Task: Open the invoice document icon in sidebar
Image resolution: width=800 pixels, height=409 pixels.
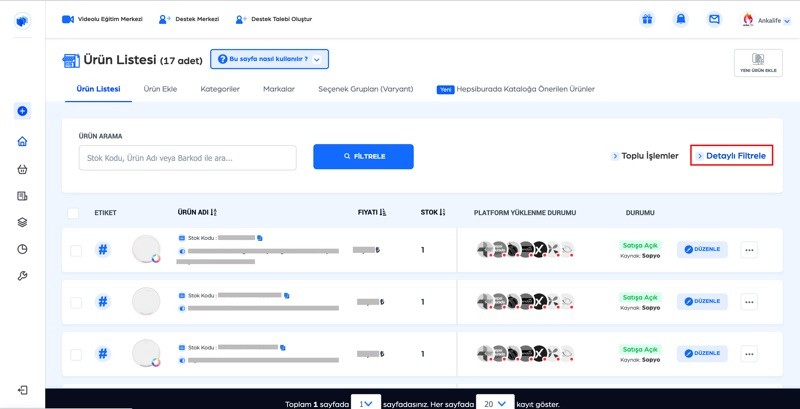Action: (22, 196)
